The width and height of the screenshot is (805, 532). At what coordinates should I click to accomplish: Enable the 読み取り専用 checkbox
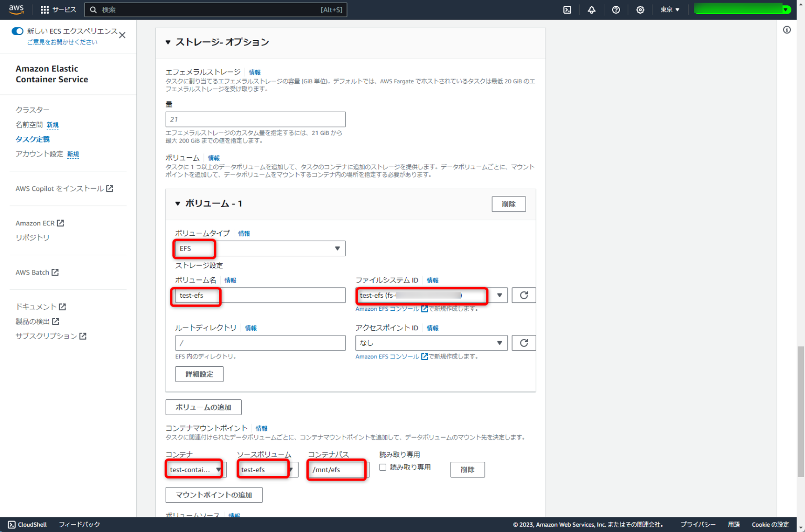pyautogui.click(x=383, y=467)
